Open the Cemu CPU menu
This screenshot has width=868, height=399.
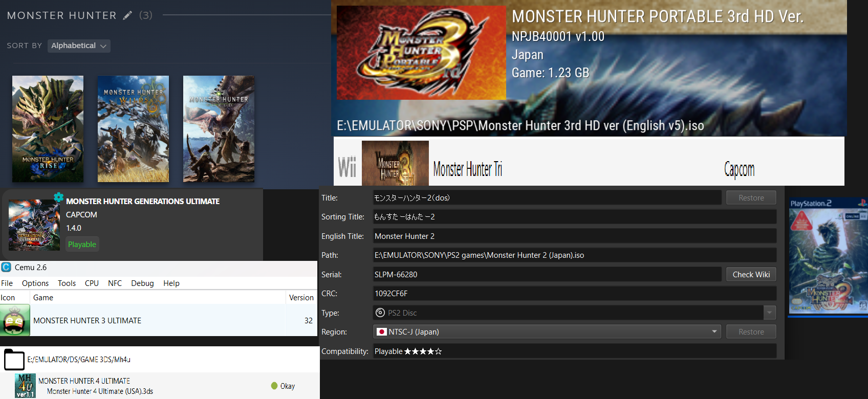(92, 283)
